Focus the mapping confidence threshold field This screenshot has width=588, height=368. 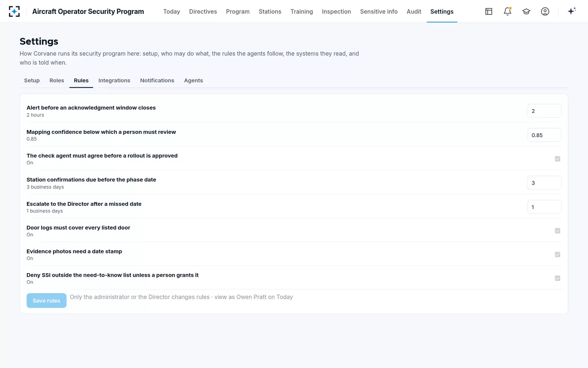click(x=544, y=135)
